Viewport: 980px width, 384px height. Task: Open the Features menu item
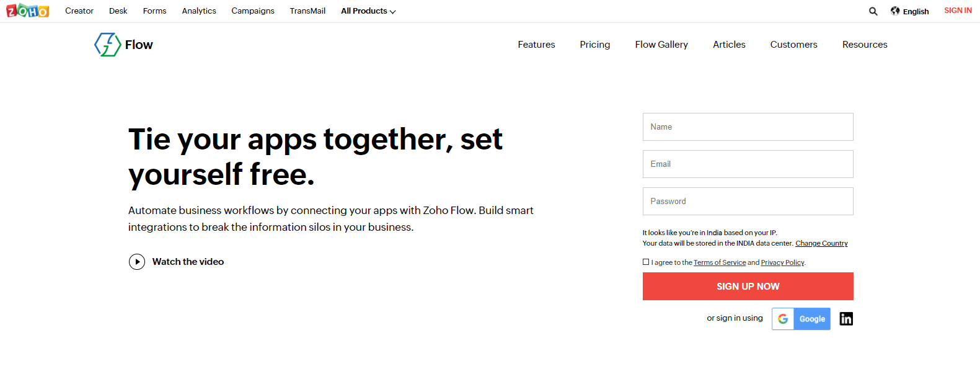click(x=536, y=45)
